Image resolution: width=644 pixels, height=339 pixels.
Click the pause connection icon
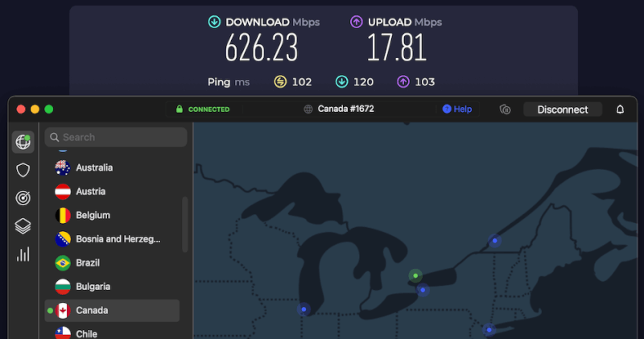pyautogui.click(x=506, y=110)
